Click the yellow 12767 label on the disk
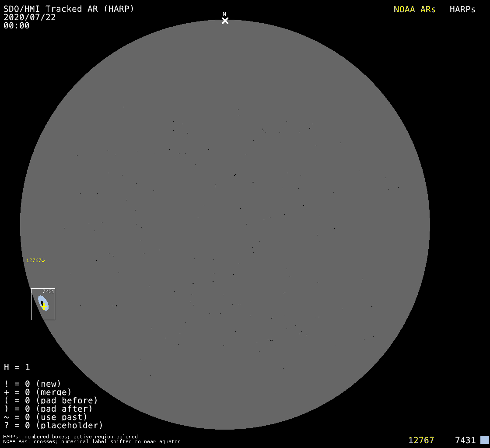This screenshot has height=448, width=490. click(x=34, y=260)
